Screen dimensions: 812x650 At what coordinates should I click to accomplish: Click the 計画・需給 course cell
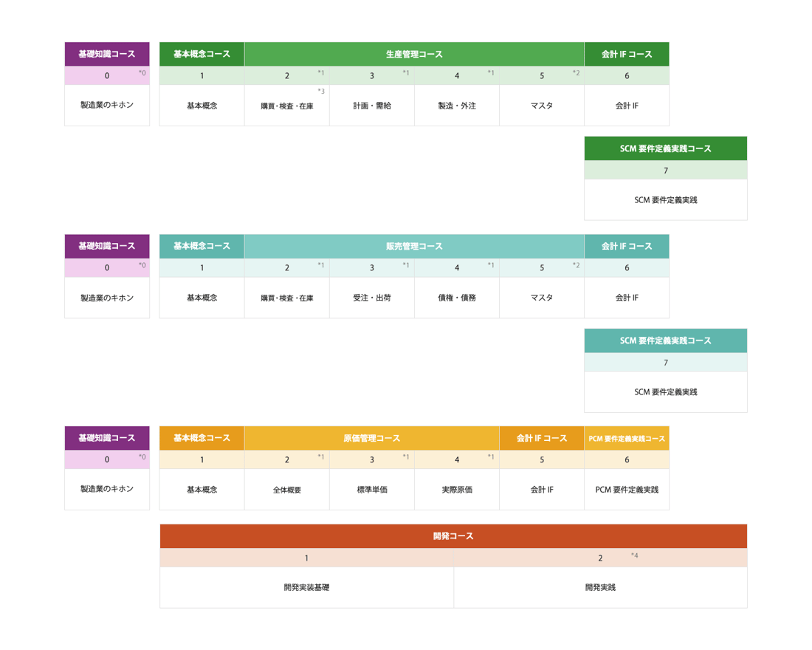(371, 106)
